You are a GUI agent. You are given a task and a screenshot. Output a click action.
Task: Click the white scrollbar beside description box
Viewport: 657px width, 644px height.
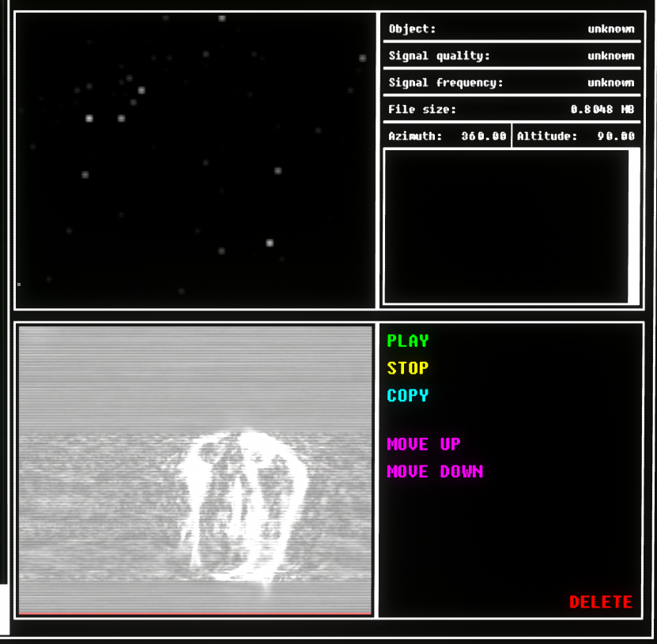[633, 226]
